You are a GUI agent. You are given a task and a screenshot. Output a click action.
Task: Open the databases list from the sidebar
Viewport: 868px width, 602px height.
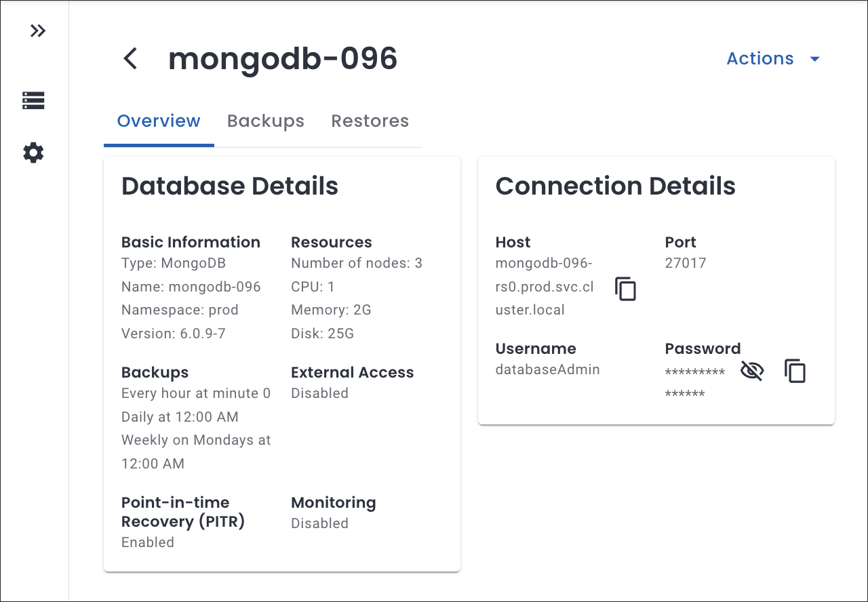tap(33, 101)
